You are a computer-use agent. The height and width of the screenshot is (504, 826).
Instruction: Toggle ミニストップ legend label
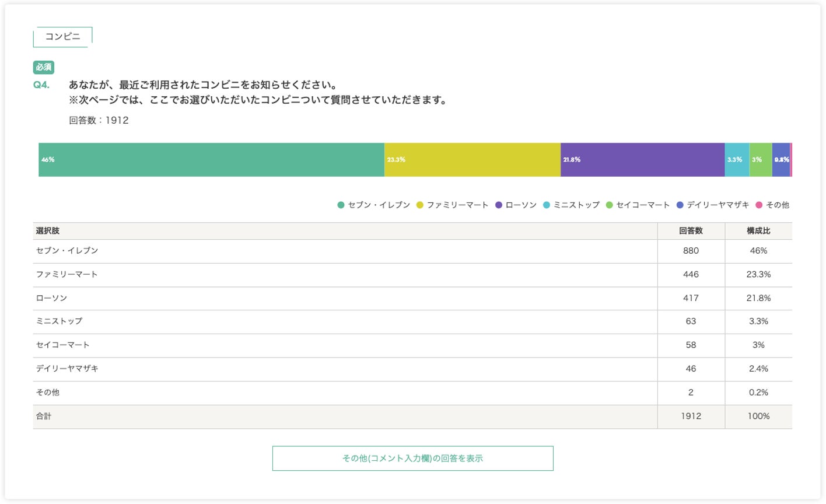click(577, 205)
